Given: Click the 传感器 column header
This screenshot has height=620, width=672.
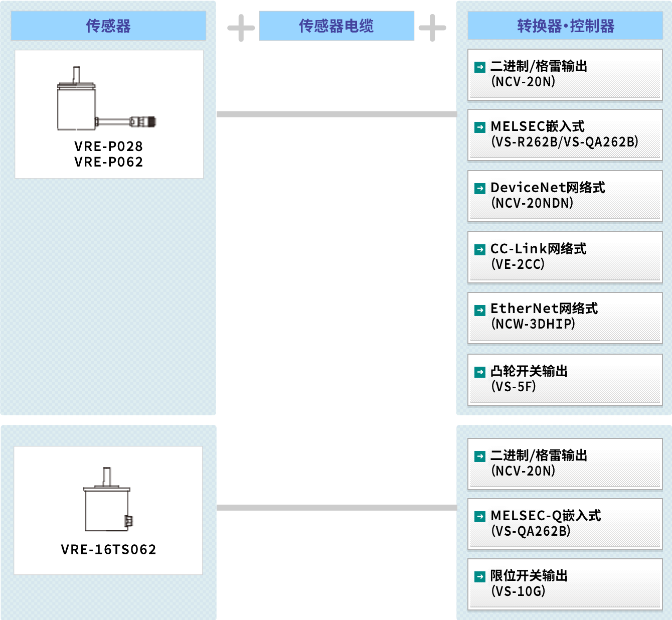Looking at the screenshot, I should [108, 26].
